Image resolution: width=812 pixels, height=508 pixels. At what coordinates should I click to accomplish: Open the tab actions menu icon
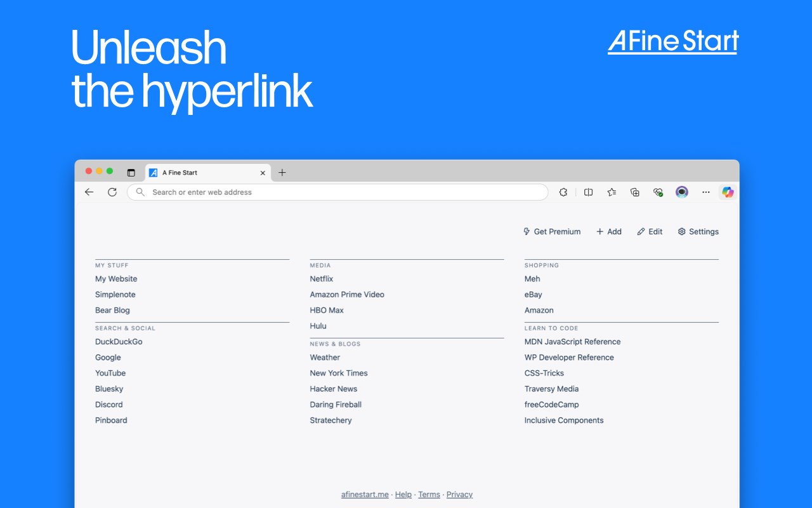point(131,173)
